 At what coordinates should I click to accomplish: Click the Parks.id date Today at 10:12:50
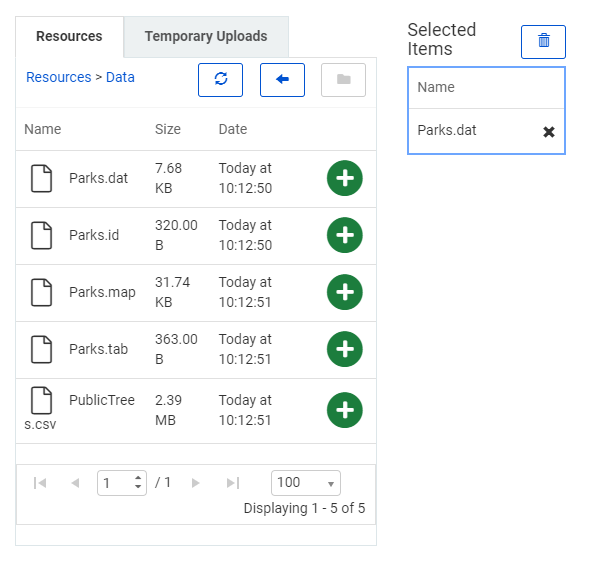click(245, 235)
